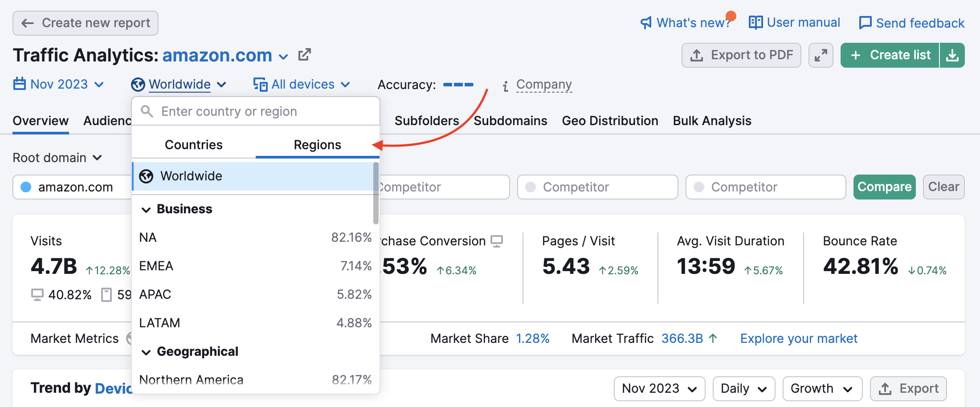Viewport: 980px width, 407px height.
Task: Click the Market Traffic 366.3B value
Action: (682, 338)
